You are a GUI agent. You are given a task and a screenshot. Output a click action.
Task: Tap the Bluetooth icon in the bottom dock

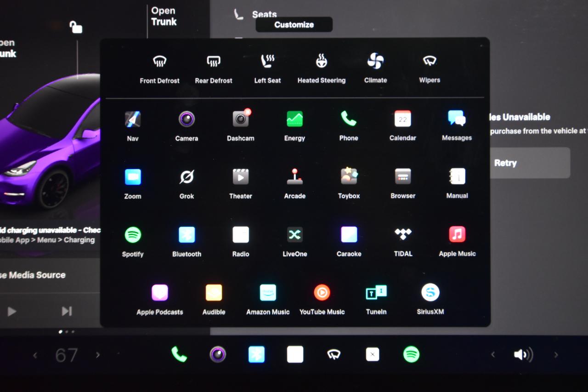(x=256, y=354)
